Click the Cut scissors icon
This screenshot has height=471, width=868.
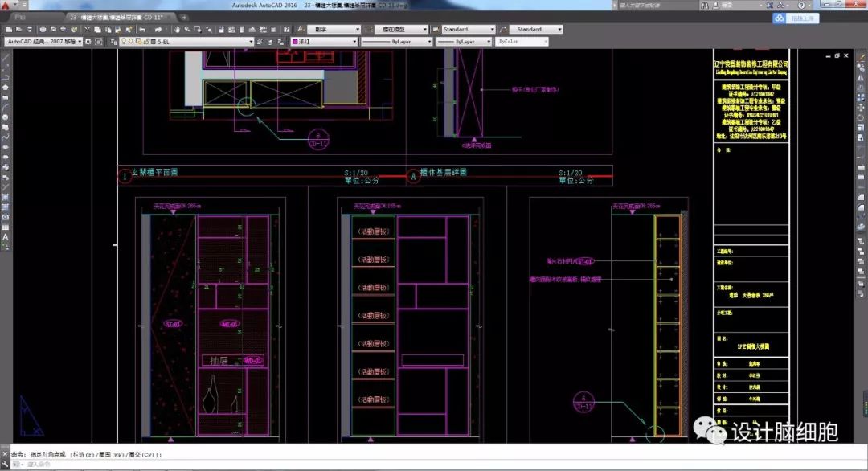[84, 30]
